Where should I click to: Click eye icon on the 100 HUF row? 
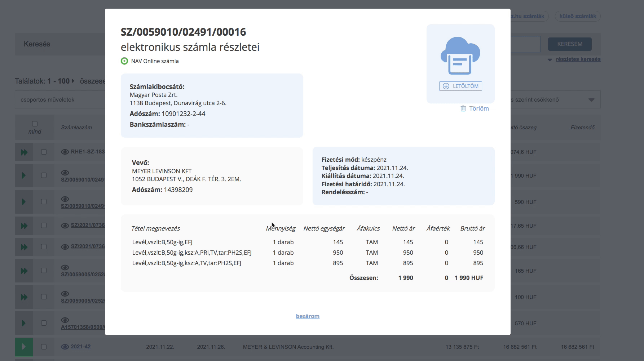65,294
